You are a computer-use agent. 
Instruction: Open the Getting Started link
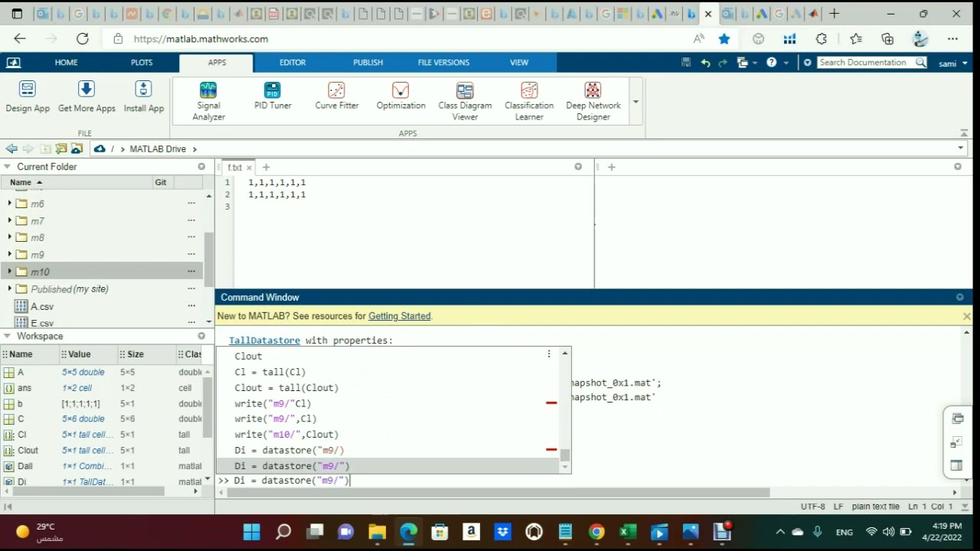(400, 316)
